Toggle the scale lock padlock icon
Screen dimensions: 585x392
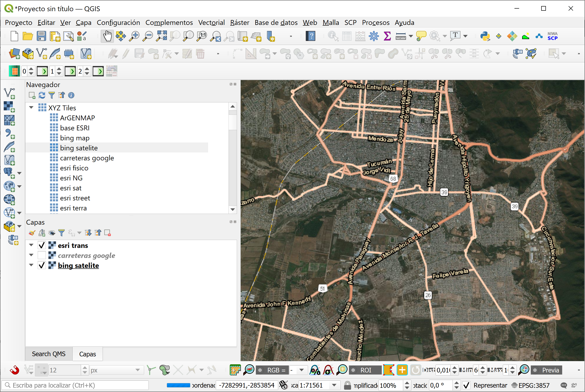pyautogui.click(x=347, y=385)
